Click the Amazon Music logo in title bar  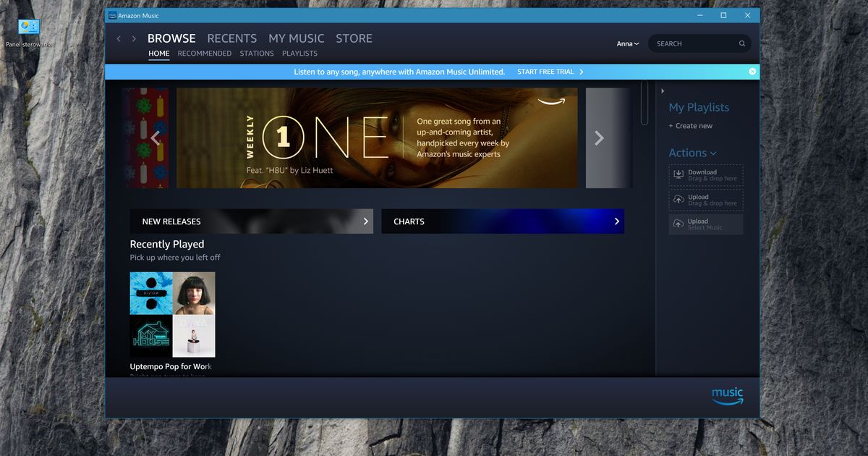pyautogui.click(x=113, y=14)
